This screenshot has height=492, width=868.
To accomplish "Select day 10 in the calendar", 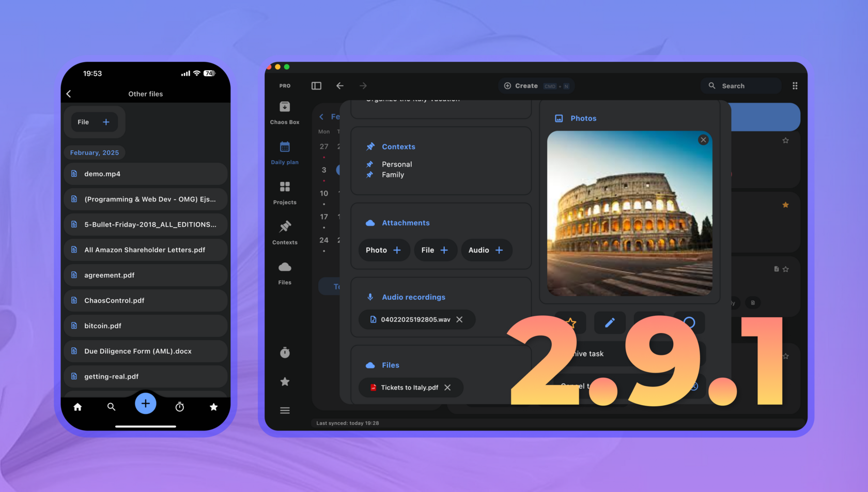I will [324, 193].
